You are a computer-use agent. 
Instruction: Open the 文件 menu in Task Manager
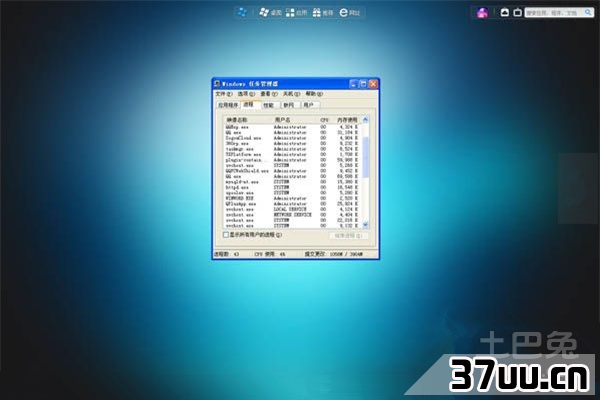[223, 94]
